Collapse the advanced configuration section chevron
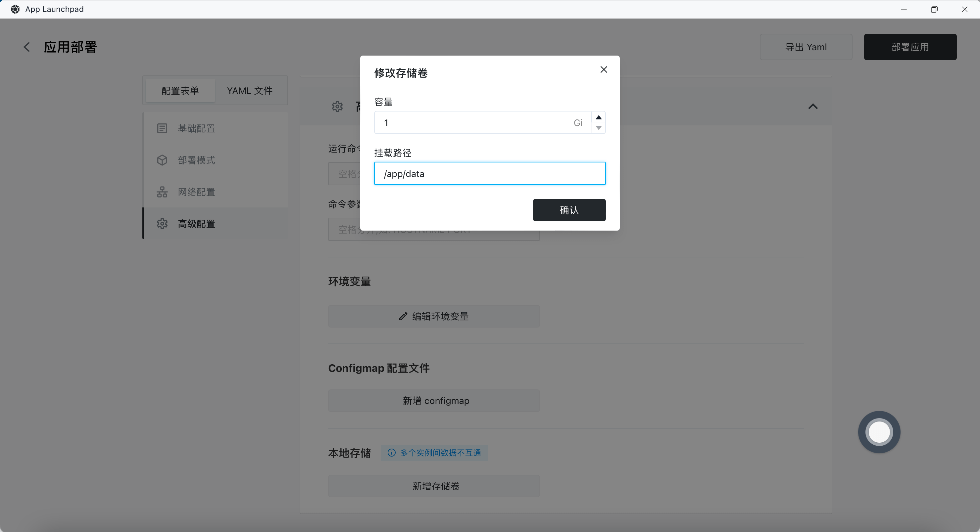980x532 pixels. (x=812, y=107)
